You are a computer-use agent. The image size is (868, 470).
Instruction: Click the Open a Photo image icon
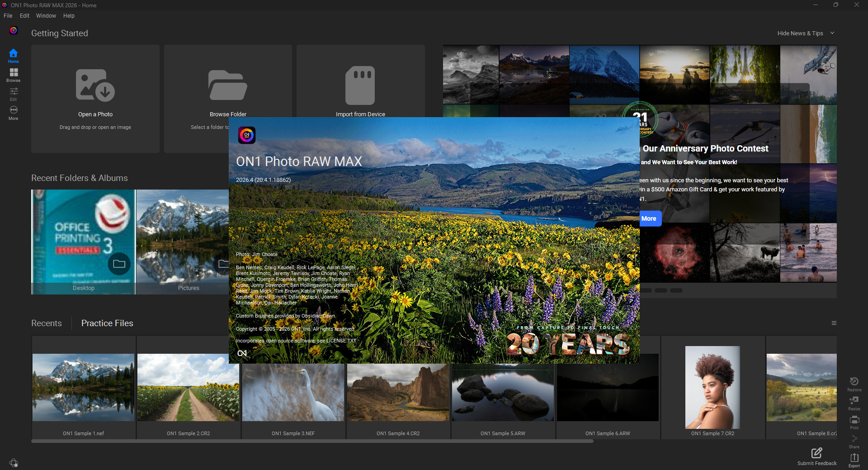pyautogui.click(x=95, y=85)
